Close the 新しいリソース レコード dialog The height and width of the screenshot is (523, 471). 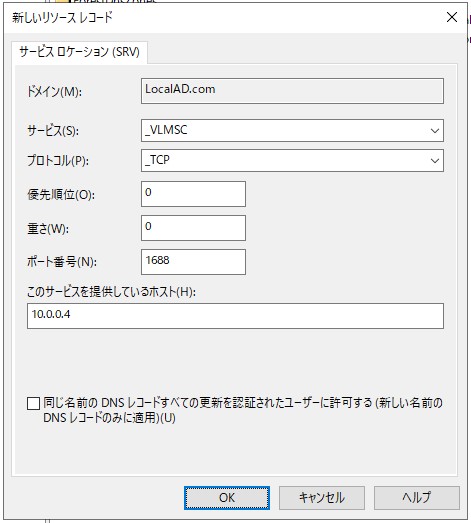[x=452, y=17]
